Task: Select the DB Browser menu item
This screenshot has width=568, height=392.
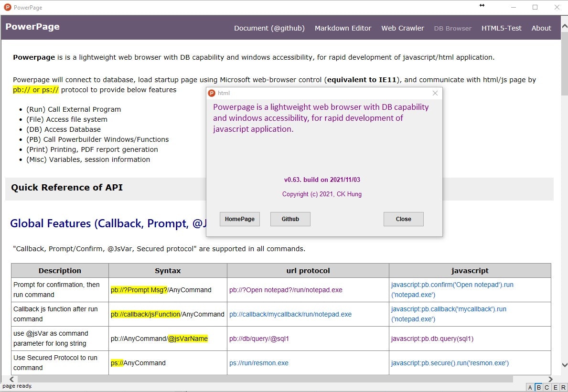Action: (x=452, y=28)
